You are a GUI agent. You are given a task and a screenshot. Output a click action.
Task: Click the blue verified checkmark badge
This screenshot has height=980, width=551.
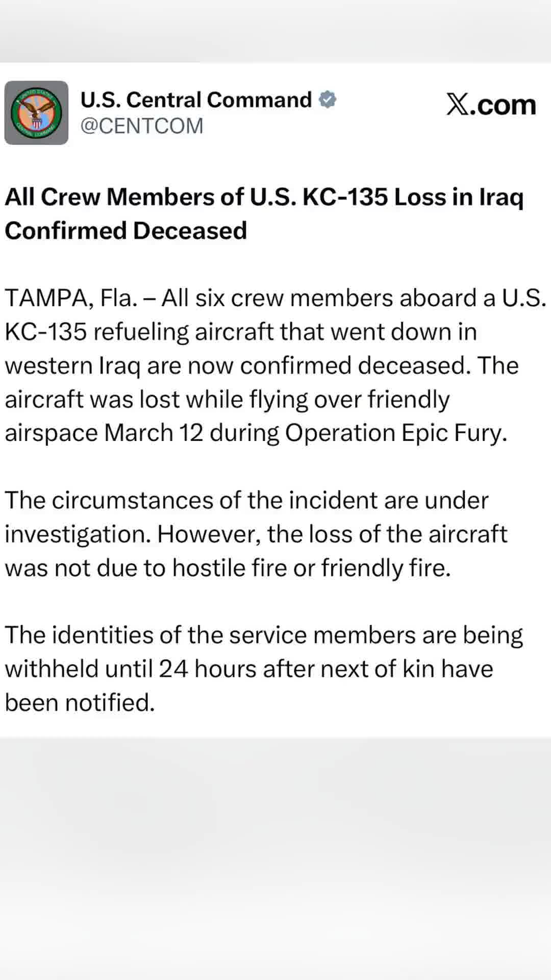[x=328, y=100]
